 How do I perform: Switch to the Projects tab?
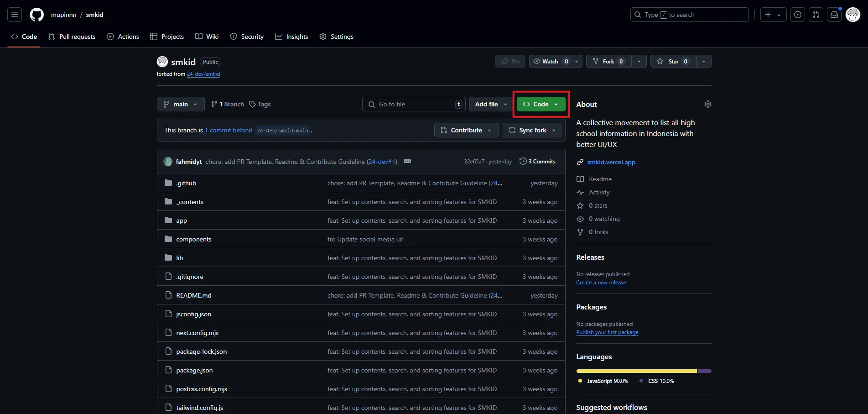pos(167,37)
